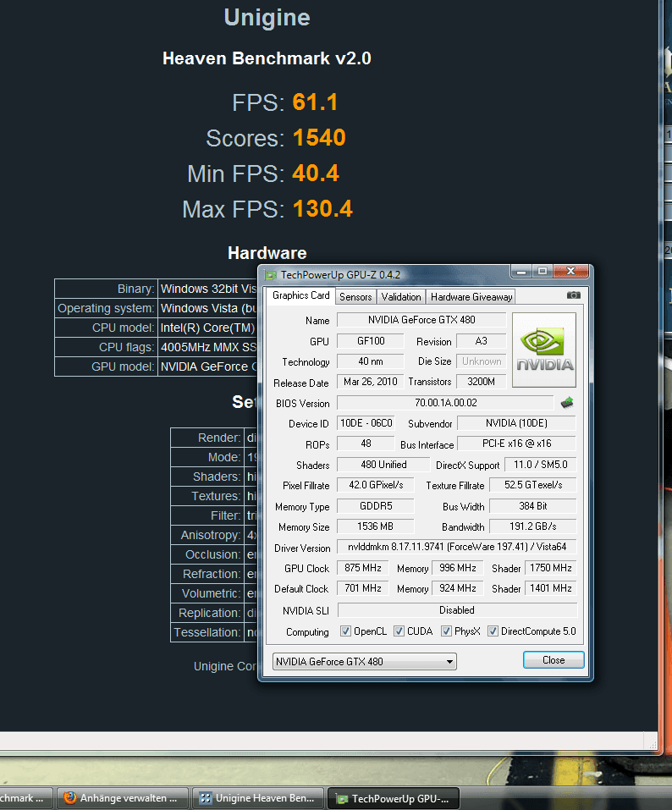Image resolution: width=672 pixels, height=810 pixels.
Task: Click the Default Memory clock 924 MHz
Action: click(458, 588)
